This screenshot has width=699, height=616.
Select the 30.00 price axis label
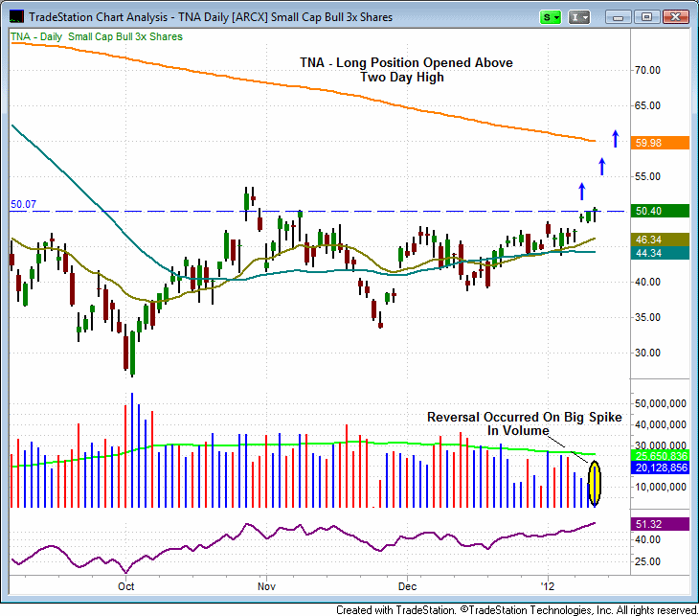[x=647, y=353]
